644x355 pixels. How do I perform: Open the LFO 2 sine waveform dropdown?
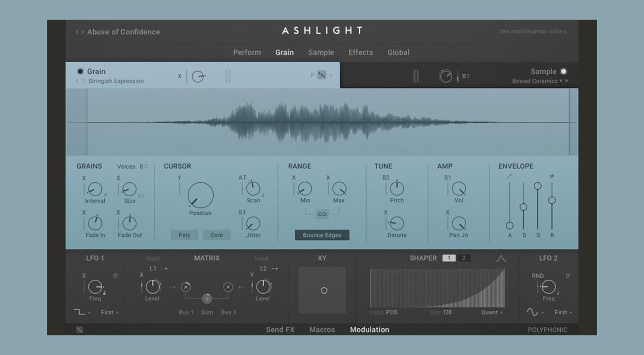coord(535,312)
